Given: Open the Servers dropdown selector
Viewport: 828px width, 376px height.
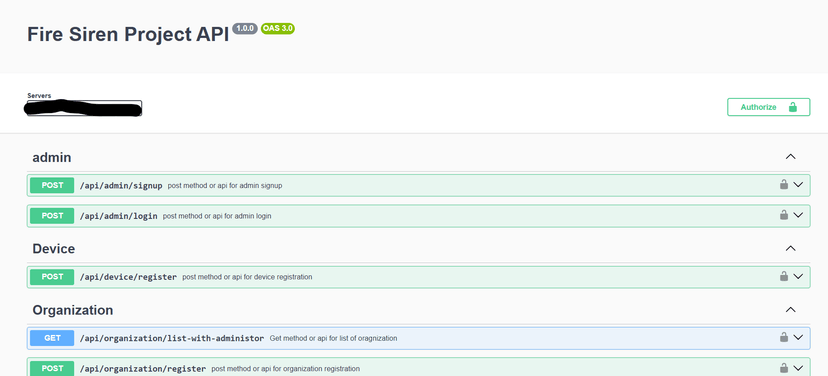Looking at the screenshot, I should (84, 108).
